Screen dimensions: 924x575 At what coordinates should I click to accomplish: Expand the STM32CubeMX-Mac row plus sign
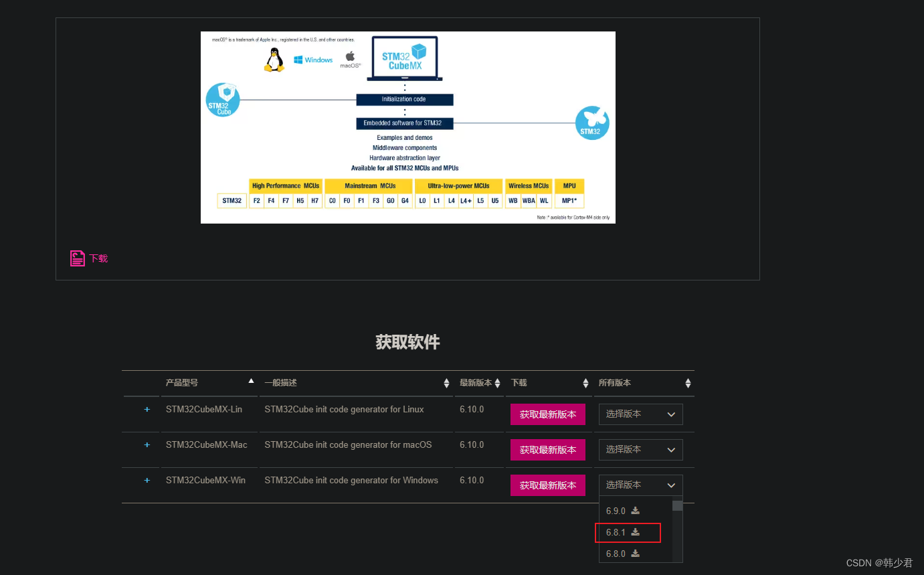coord(147,444)
